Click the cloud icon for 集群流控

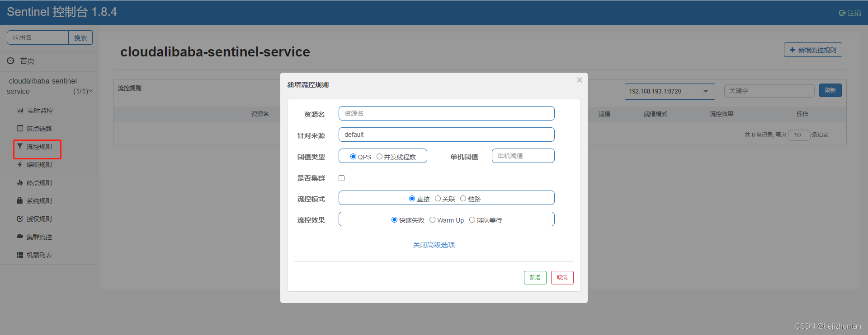[x=20, y=236]
